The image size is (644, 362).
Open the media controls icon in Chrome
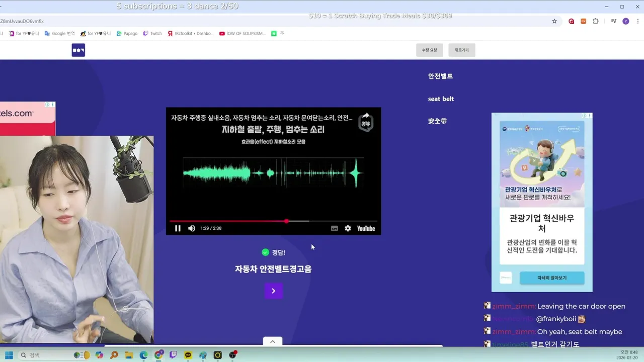pos(614,21)
